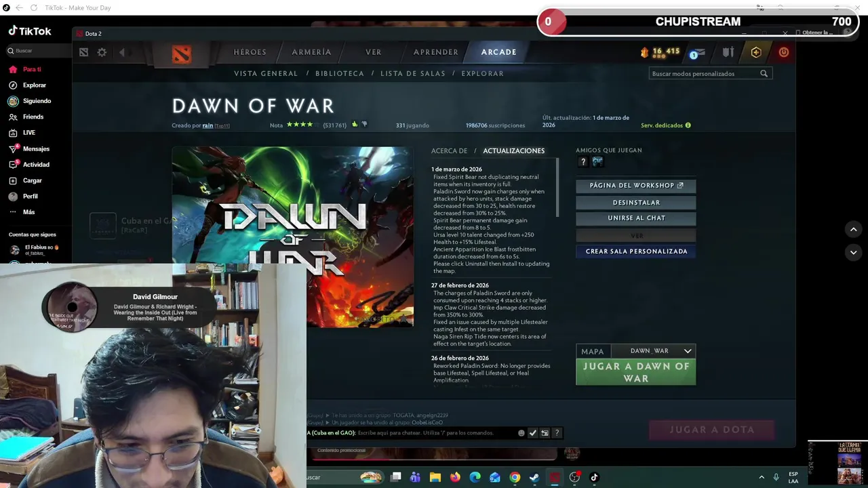Open creator rain profile link
Screen dimensions: 868x488
[208, 125]
